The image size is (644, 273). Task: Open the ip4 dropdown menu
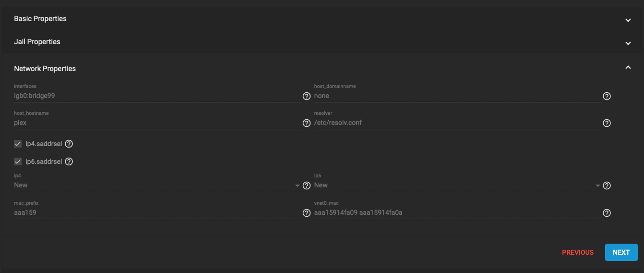click(x=157, y=185)
